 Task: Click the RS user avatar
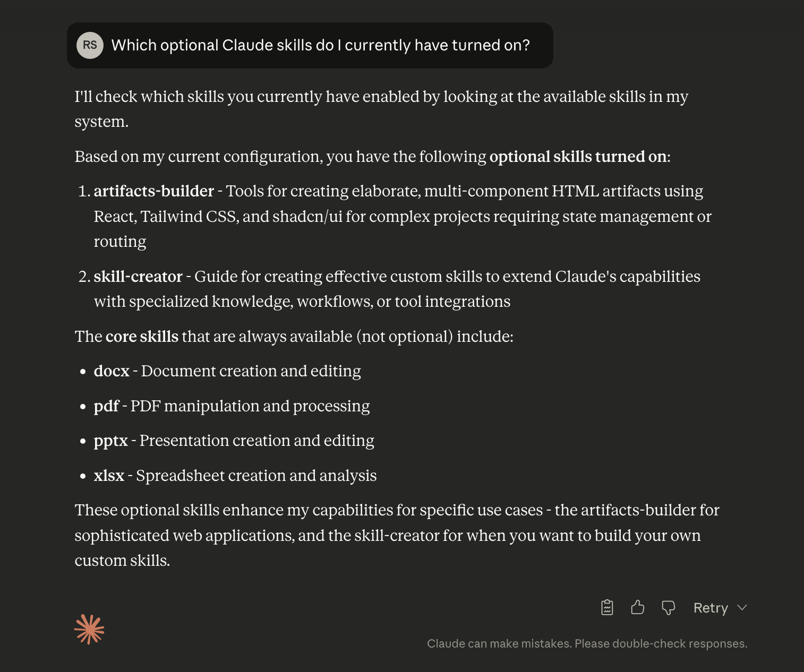[x=90, y=45]
